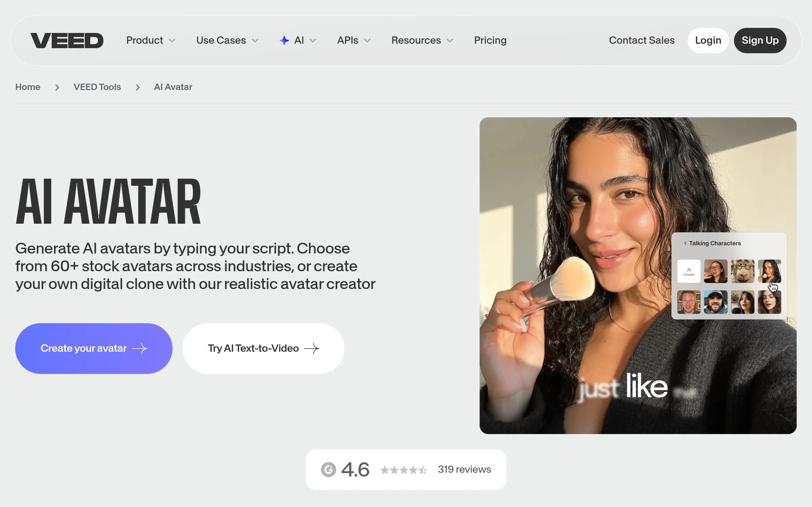Open the Resources dropdown menu
Viewport: 812px width, 507px height.
422,41
